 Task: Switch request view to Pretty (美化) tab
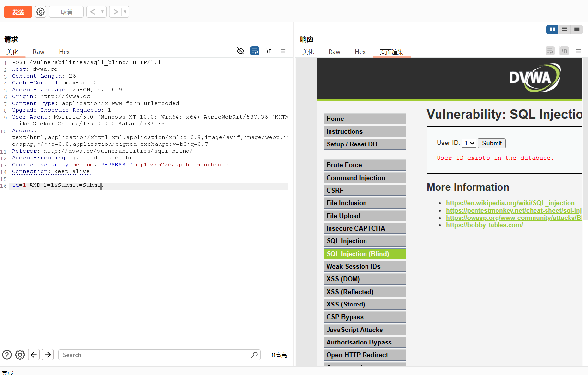[12, 52]
